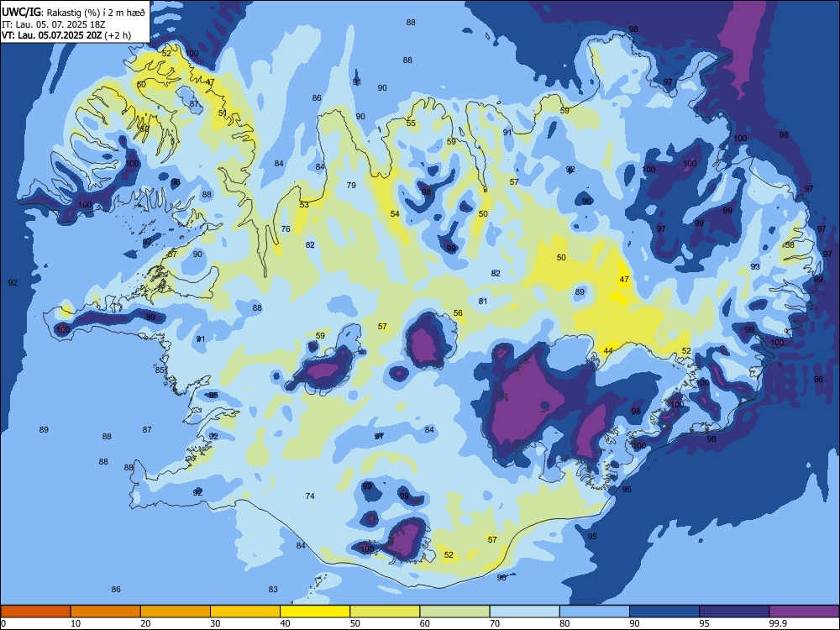Click the 'UWC/IG' title label

click(21, 13)
